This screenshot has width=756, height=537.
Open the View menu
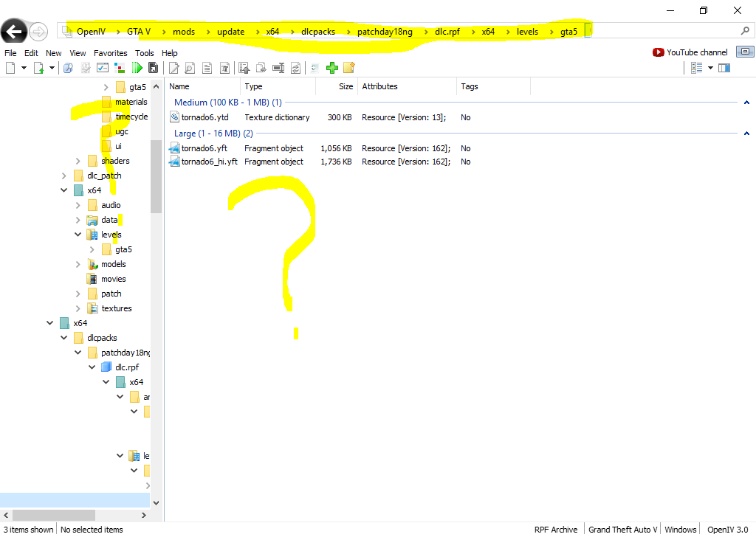coord(78,53)
